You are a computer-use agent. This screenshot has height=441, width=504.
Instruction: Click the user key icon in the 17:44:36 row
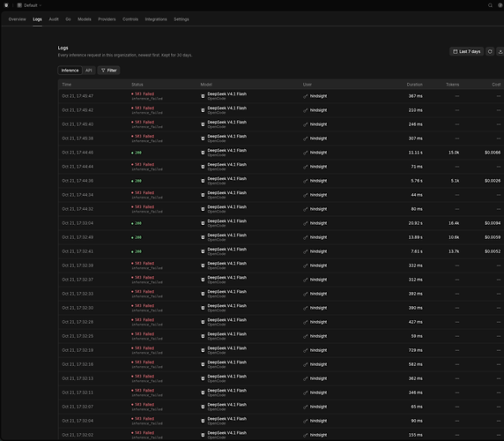coord(306,181)
